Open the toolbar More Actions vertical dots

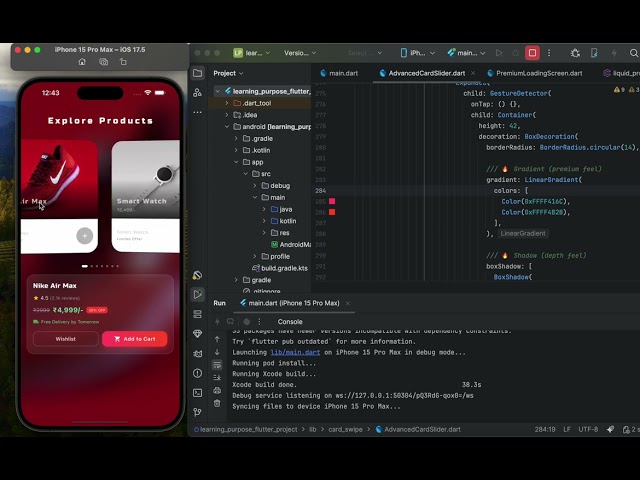549,53
